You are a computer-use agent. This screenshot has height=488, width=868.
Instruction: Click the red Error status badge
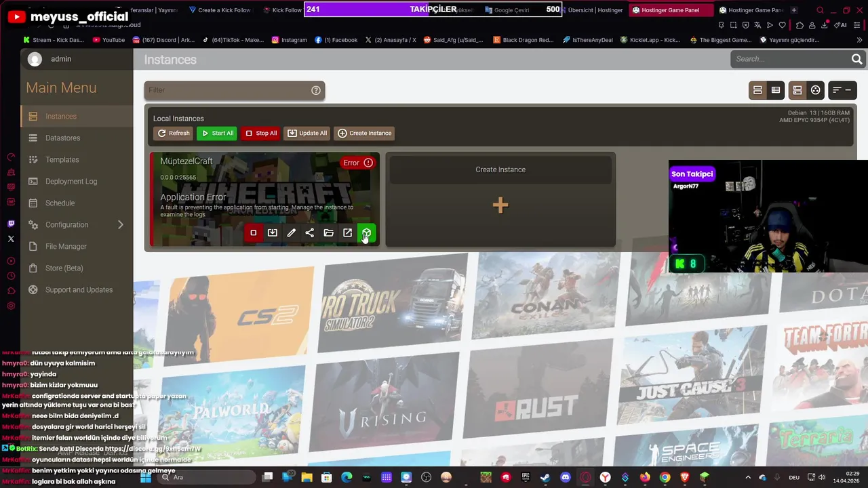point(358,163)
